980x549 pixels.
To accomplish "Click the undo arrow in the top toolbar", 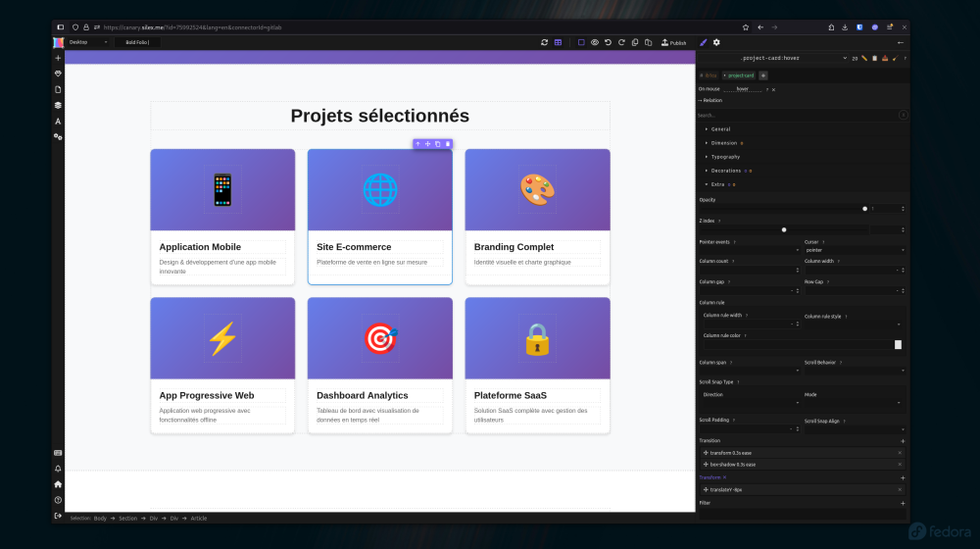I will coord(608,42).
